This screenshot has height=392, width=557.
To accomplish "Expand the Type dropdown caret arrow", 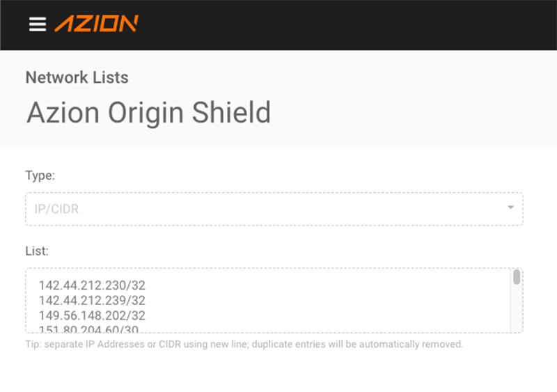I will [510, 207].
